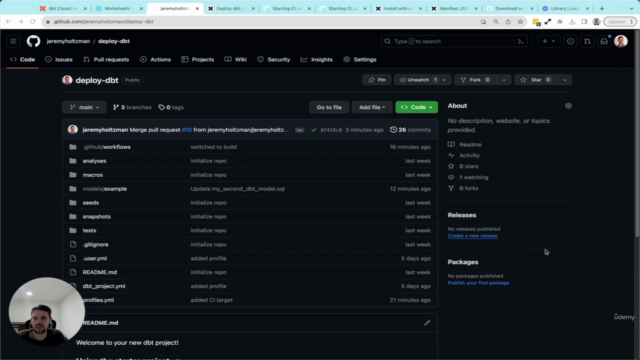The height and width of the screenshot is (360, 640).
Task: Open the .github/workflows folder
Action: pos(107,147)
